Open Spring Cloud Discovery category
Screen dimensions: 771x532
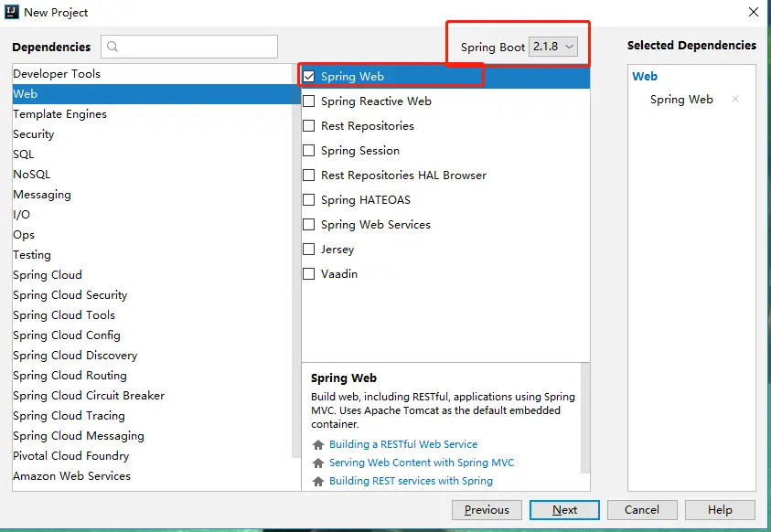[x=152, y=356]
